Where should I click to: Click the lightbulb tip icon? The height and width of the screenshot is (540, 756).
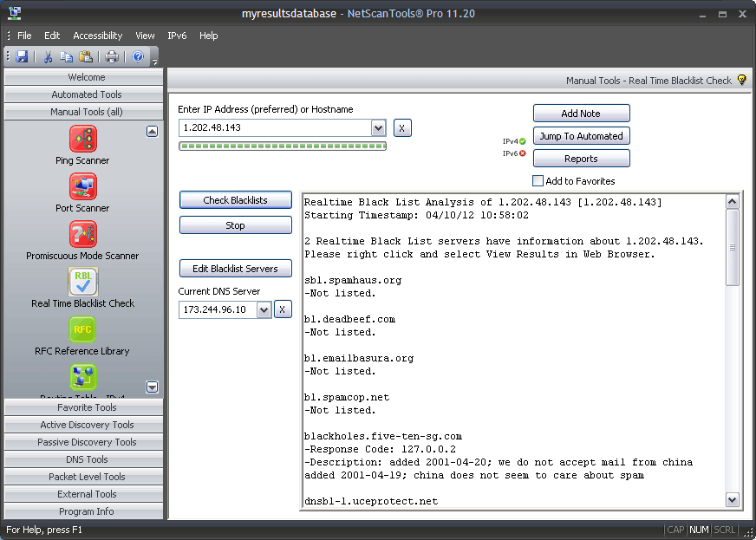tap(741, 80)
